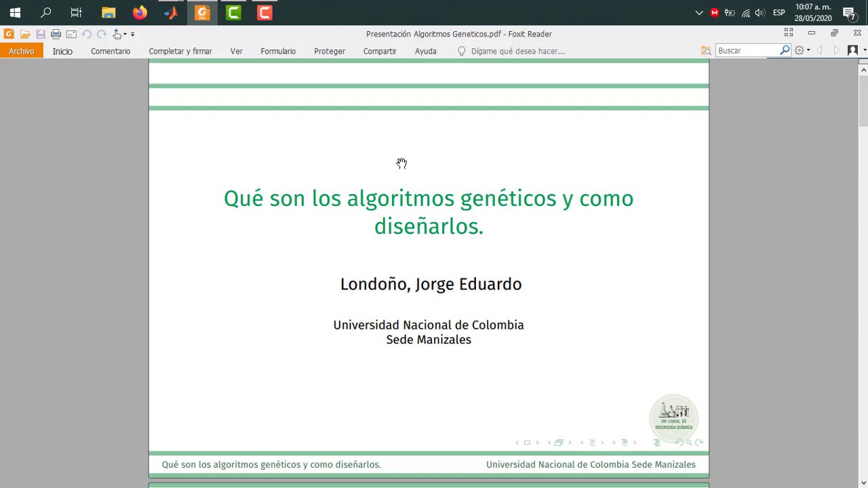
Task: Click the MEGA tray icon
Action: (x=714, y=12)
